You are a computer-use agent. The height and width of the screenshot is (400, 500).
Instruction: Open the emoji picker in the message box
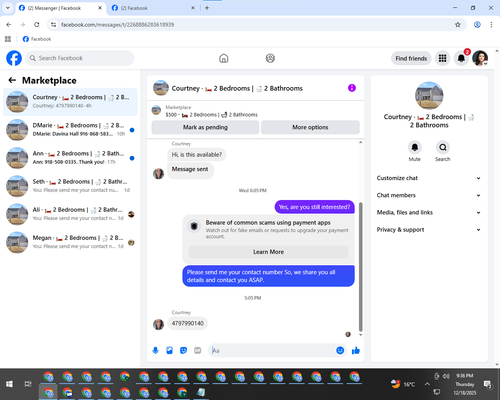pyautogui.click(x=340, y=350)
